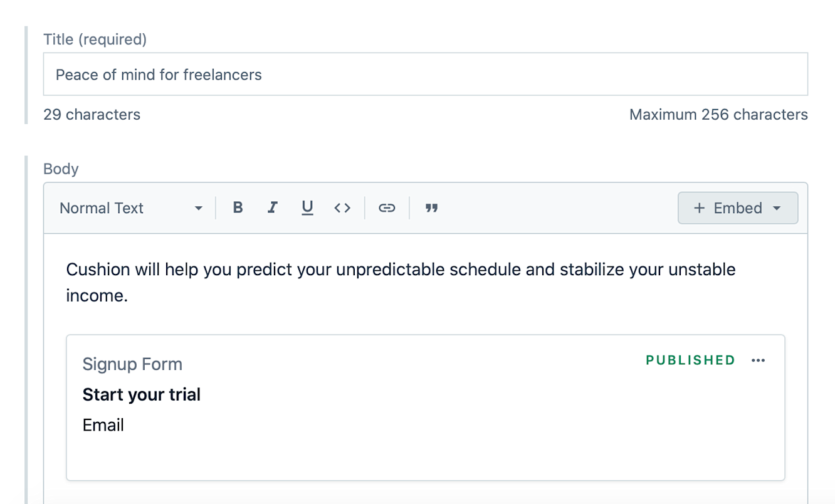Click the plus icon on Embed button
835x504 pixels.
700,208
